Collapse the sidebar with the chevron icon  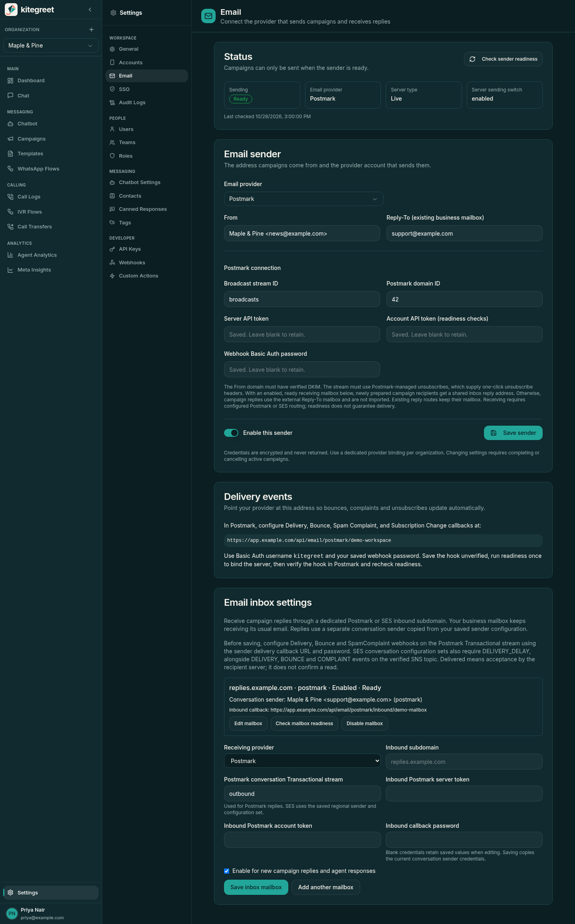(90, 10)
